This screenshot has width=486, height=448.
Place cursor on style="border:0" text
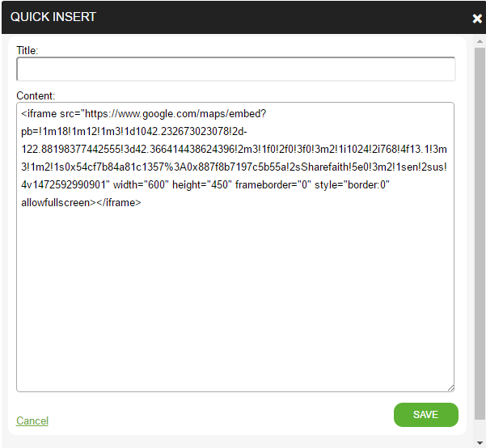(x=352, y=185)
